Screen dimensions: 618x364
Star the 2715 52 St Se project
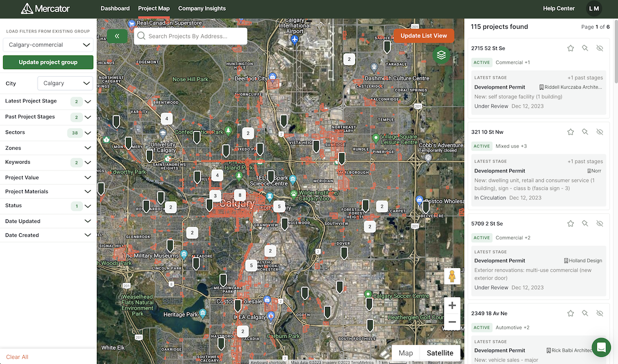[571, 48]
